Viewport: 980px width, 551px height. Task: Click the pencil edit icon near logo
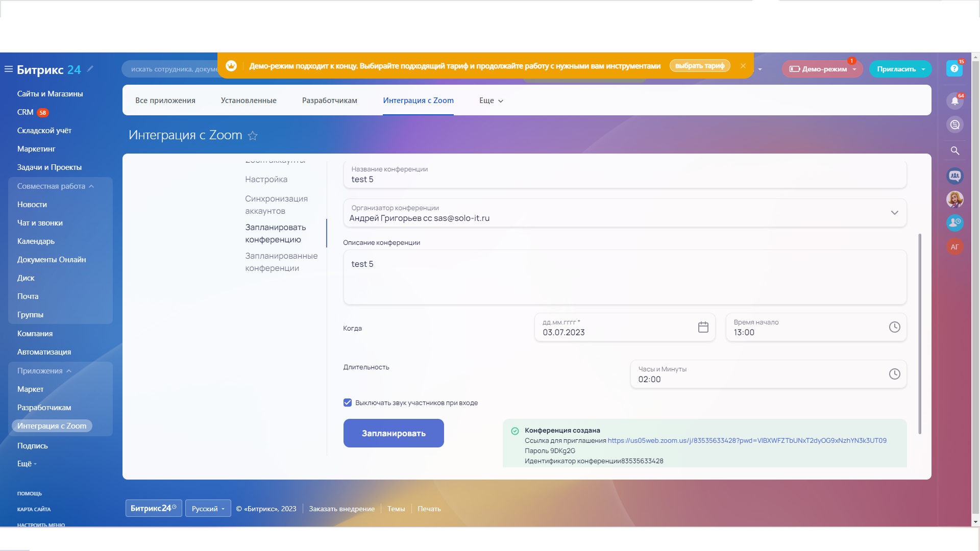90,68
